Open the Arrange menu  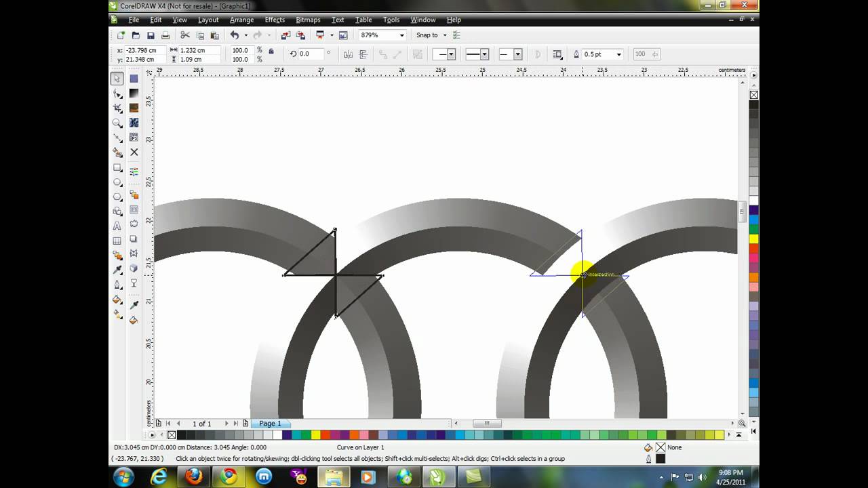(x=241, y=20)
